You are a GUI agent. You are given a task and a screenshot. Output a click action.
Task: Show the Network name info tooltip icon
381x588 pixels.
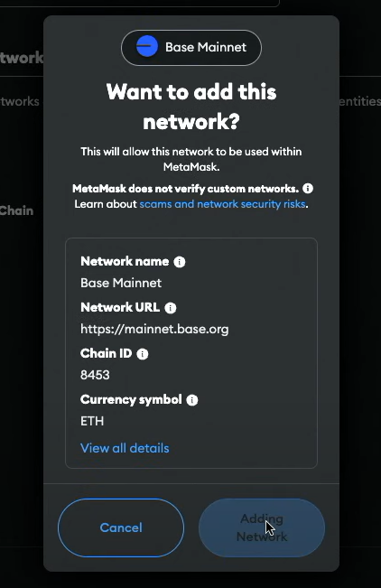point(180,262)
